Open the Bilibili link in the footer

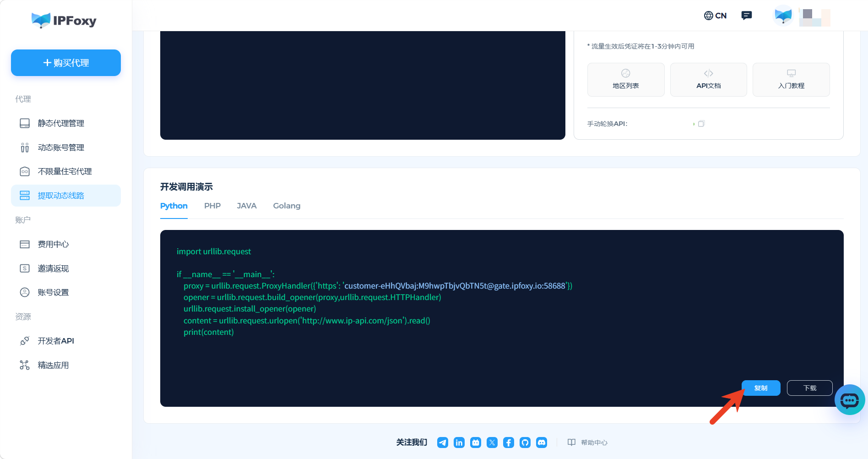click(476, 443)
